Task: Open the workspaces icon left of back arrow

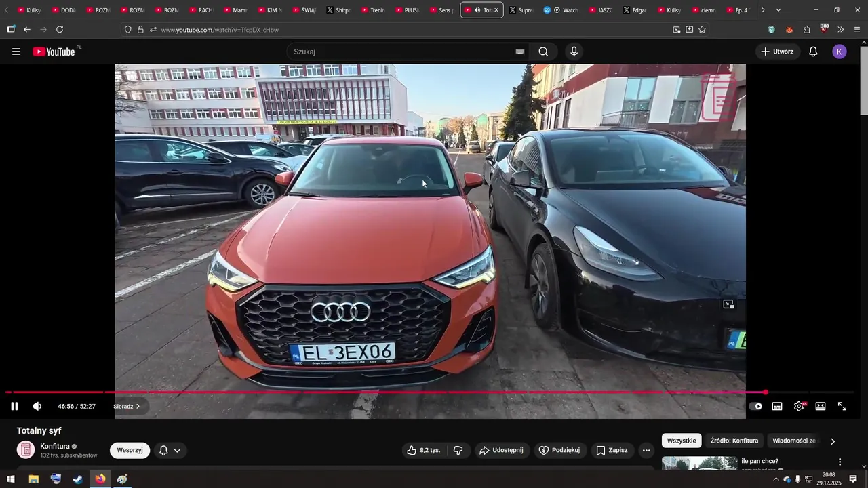Action: pyautogui.click(x=11, y=29)
